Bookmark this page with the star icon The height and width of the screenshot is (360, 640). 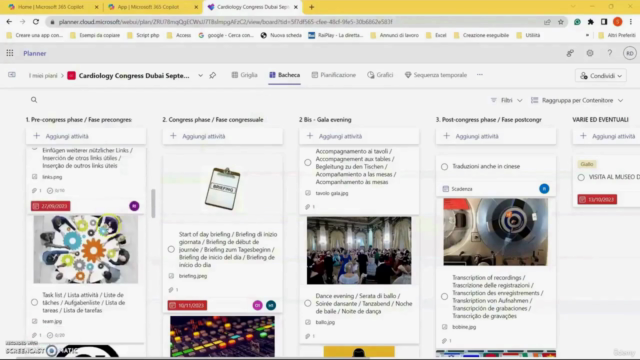(x=561, y=22)
